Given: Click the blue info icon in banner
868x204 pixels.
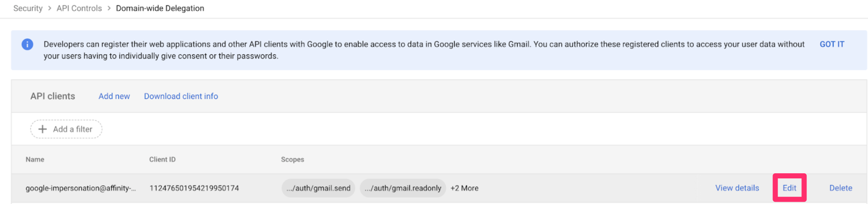Looking at the screenshot, I should click(27, 44).
